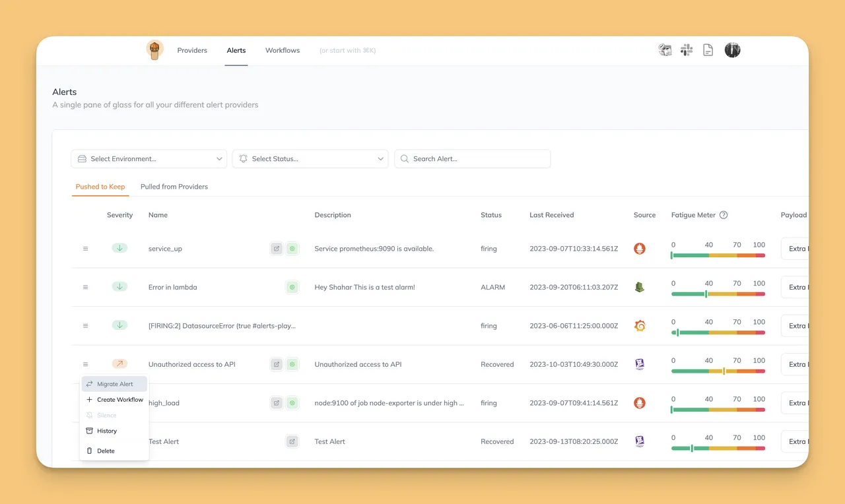This screenshot has height=504, width=845.
Task: Choose Create Workflow from the context menu
Action: [x=114, y=400]
